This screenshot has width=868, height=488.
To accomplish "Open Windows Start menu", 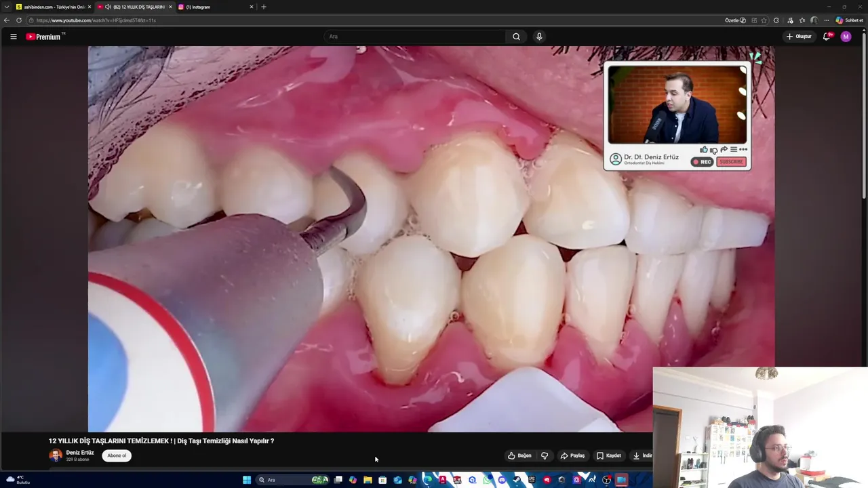I will (x=247, y=480).
